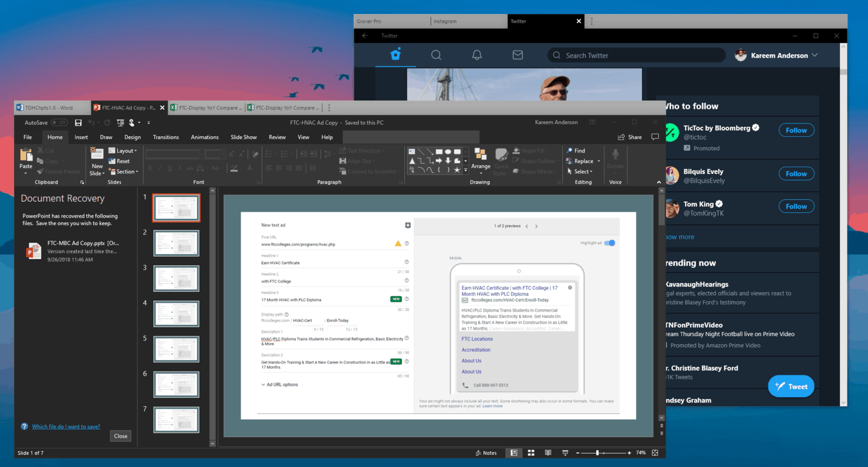Zoom out with the minus button

pos(576,453)
